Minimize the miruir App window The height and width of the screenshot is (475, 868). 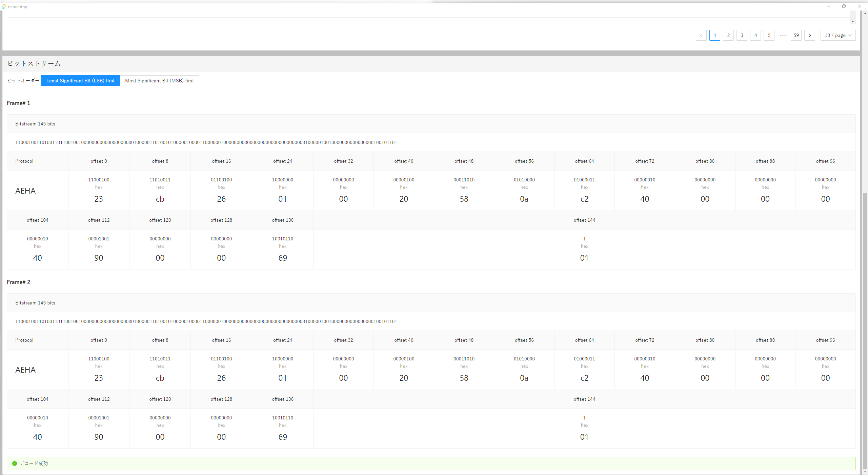coord(828,6)
